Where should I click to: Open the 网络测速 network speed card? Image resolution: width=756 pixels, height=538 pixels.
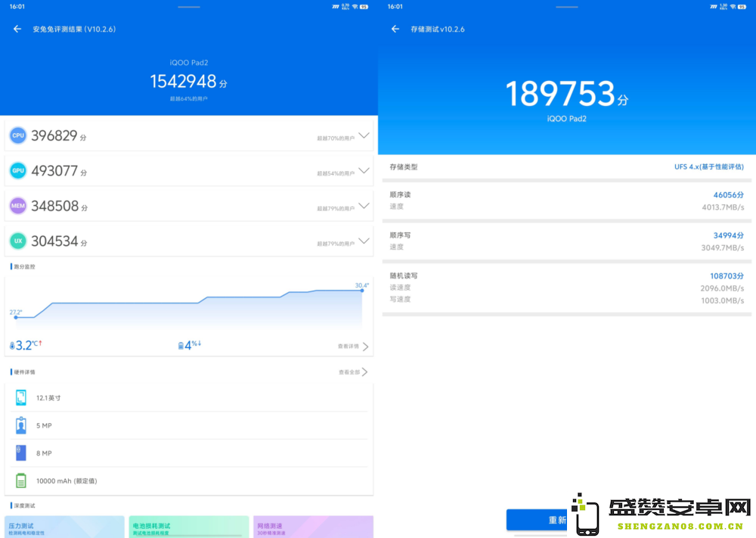coord(314,527)
